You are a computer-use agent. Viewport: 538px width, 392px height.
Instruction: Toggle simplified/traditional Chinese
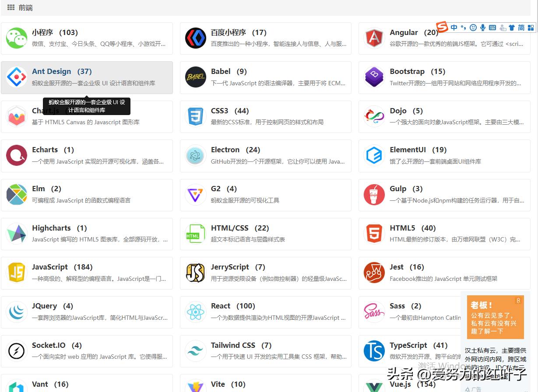[521, 27]
